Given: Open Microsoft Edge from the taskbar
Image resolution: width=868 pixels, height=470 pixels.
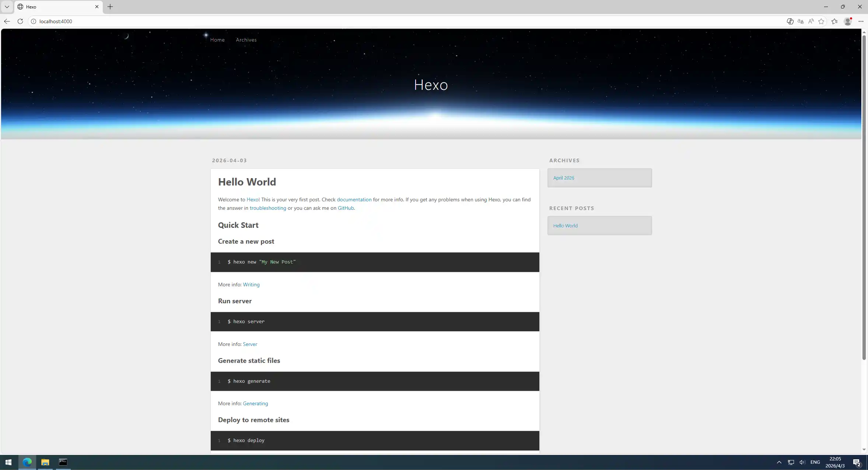Looking at the screenshot, I should [x=27, y=462].
